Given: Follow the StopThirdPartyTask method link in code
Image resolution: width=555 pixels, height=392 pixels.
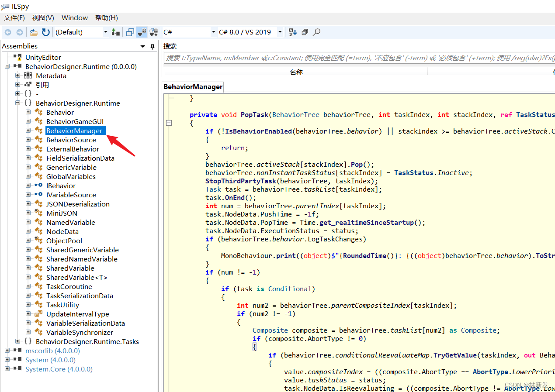Looking at the screenshot, I should point(241,181).
